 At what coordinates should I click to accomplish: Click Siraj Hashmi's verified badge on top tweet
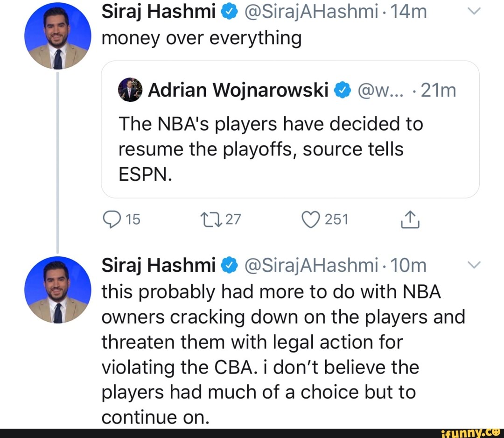tap(230, 11)
